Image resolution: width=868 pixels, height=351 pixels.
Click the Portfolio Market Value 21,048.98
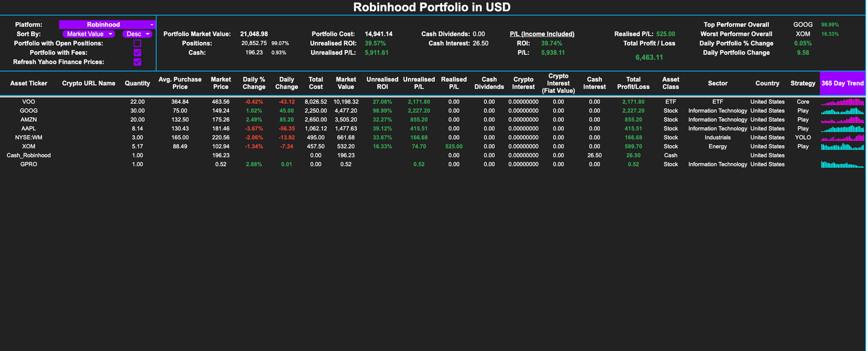(x=254, y=34)
